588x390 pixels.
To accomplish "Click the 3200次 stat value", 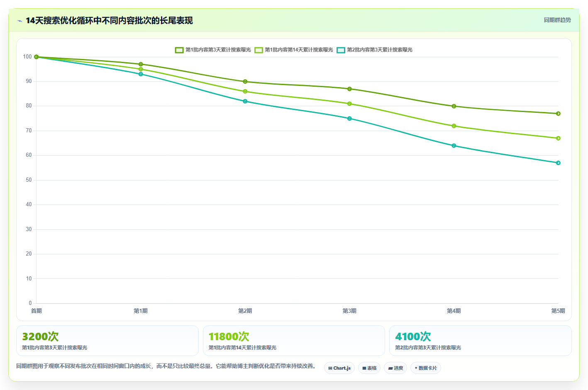I will 40,336.
